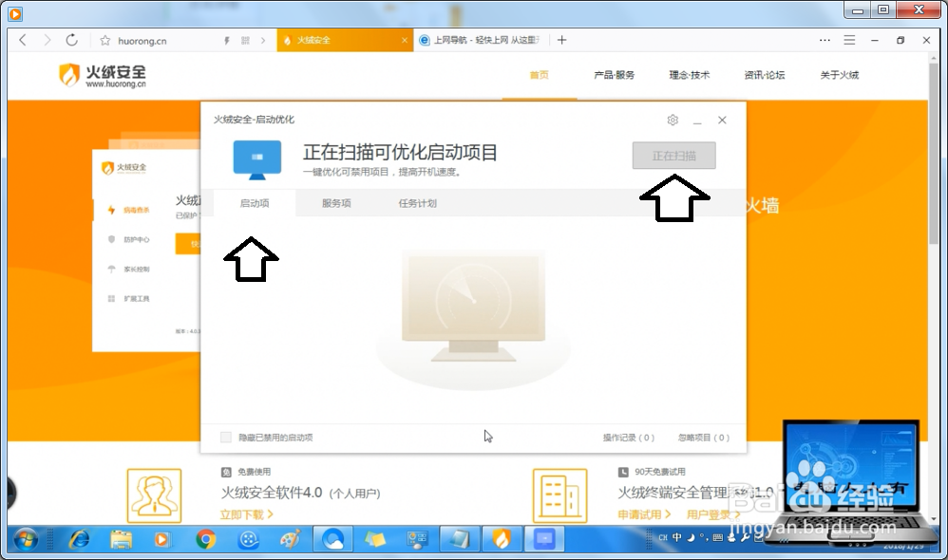Open film reel app on taskbar
Image resolution: width=948 pixels, height=560 pixels.
pyautogui.click(x=249, y=539)
